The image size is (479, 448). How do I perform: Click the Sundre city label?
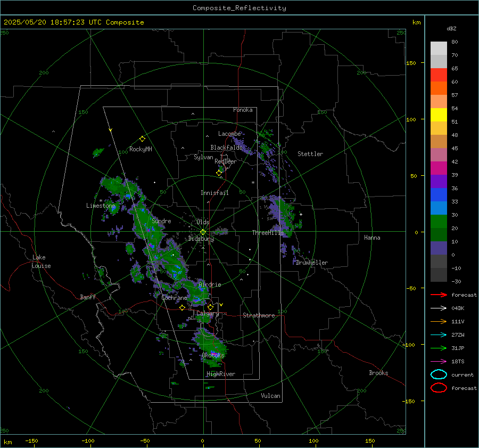pyautogui.click(x=161, y=221)
